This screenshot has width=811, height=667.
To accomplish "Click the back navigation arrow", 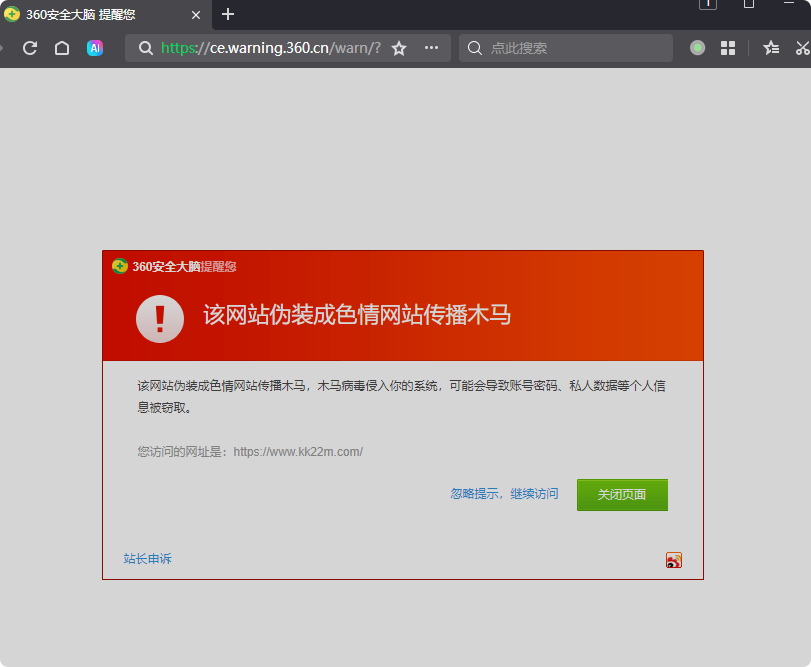I will pyautogui.click(x=3, y=47).
